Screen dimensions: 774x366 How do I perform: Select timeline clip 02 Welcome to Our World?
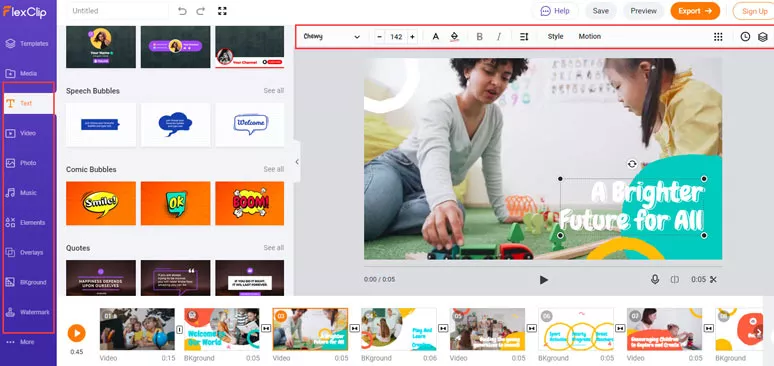(x=222, y=329)
